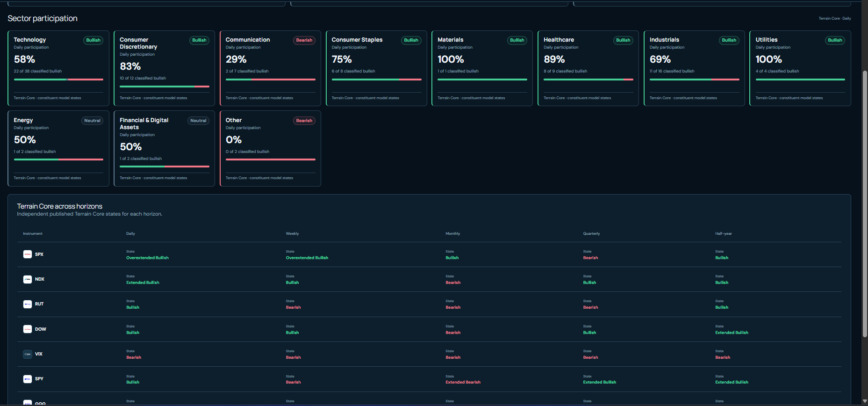868x406 pixels.
Task: Click RUT weekly Bearish state
Action: pyautogui.click(x=293, y=307)
